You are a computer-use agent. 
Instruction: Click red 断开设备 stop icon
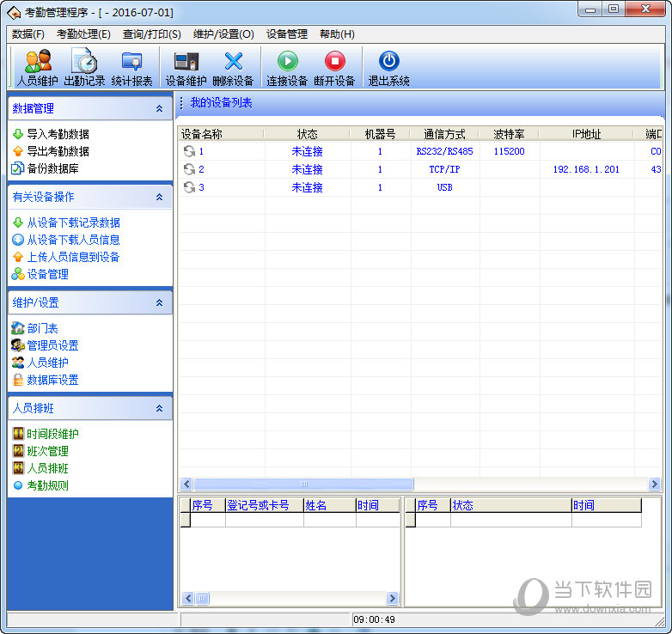pyautogui.click(x=335, y=61)
